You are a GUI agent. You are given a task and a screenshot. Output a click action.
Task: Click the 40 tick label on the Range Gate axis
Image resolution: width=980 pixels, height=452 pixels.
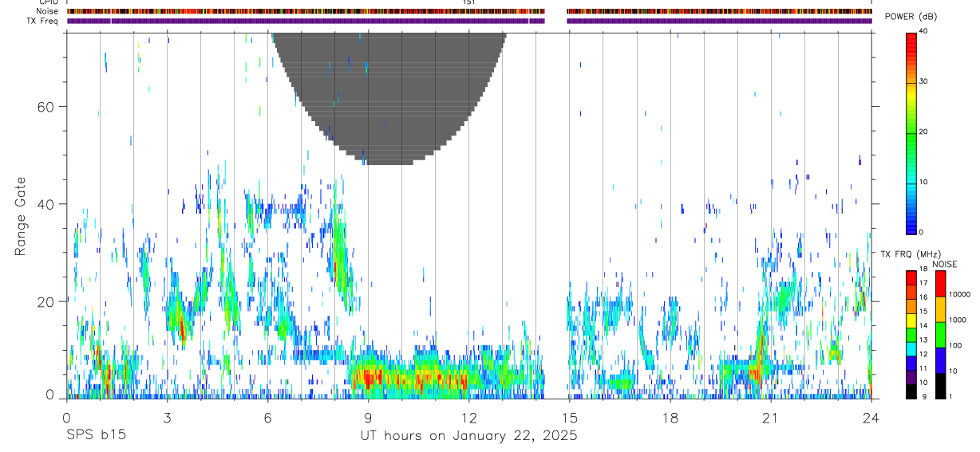point(45,204)
